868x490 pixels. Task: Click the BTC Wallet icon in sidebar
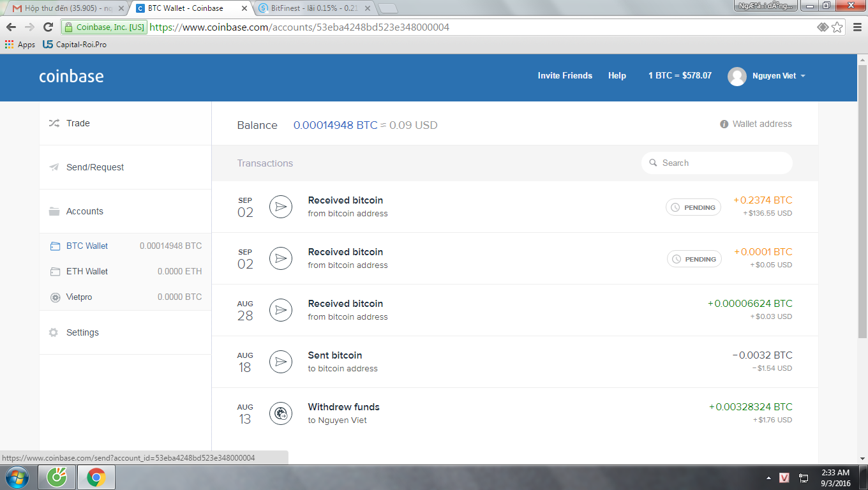pyautogui.click(x=54, y=246)
